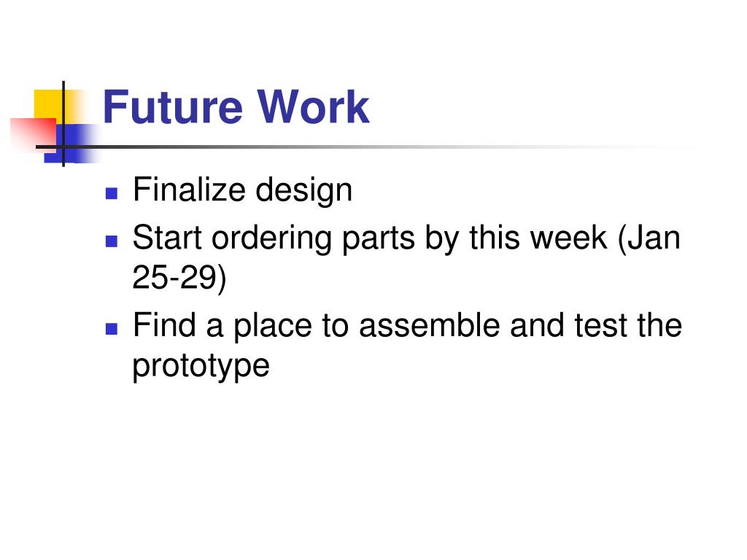Select the bullet marker beside Finalize design
This screenshot has height=560, width=747.
(x=112, y=192)
